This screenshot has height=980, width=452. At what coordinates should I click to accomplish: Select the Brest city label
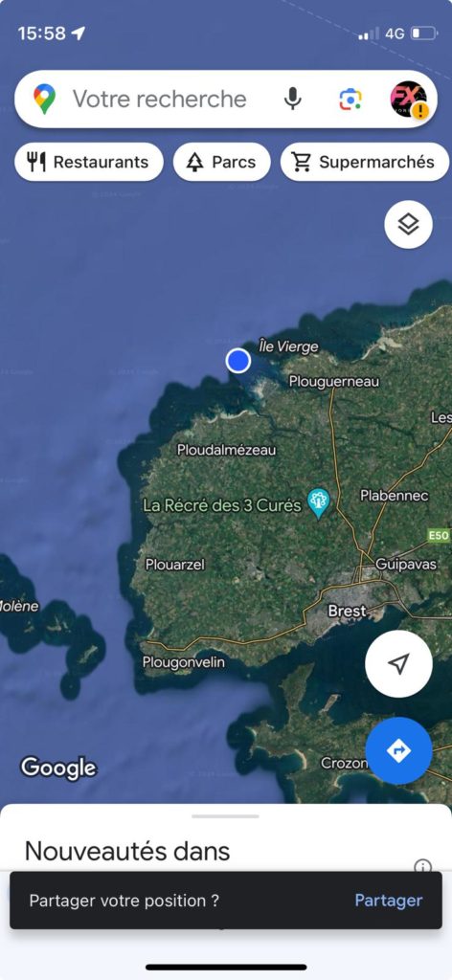coord(347,611)
